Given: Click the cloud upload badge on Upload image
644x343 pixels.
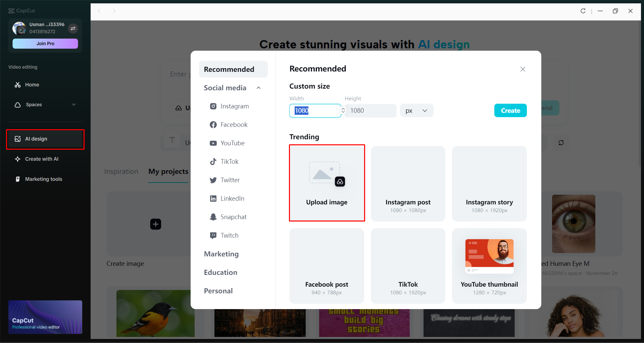Looking at the screenshot, I should click(x=340, y=182).
